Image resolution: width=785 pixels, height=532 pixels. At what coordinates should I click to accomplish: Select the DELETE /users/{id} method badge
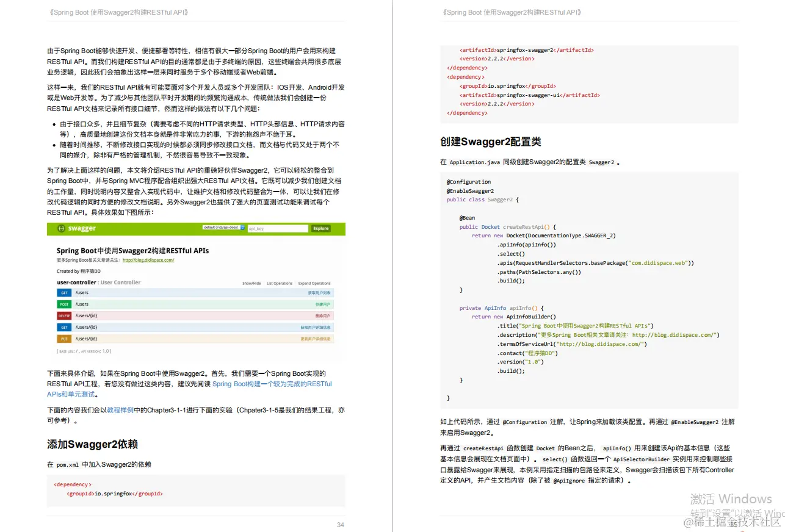click(64, 315)
